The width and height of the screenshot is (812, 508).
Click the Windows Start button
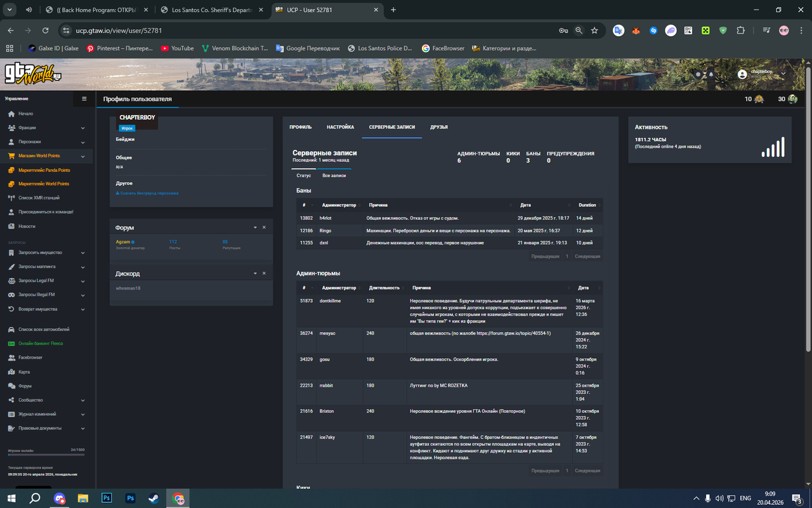point(11,498)
